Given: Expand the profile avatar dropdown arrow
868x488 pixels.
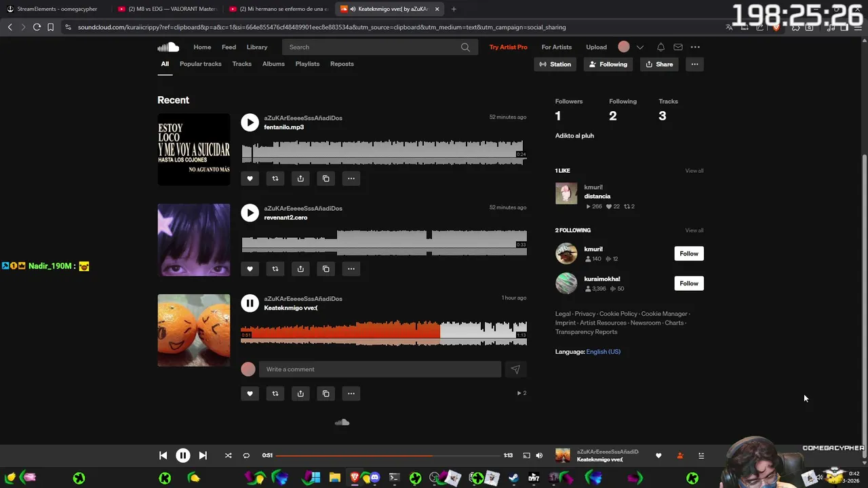Looking at the screenshot, I should click(639, 47).
